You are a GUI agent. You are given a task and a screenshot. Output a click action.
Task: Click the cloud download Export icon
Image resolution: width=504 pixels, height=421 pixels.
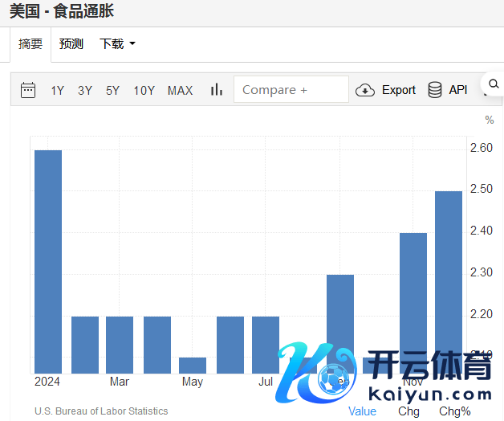(x=365, y=90)
